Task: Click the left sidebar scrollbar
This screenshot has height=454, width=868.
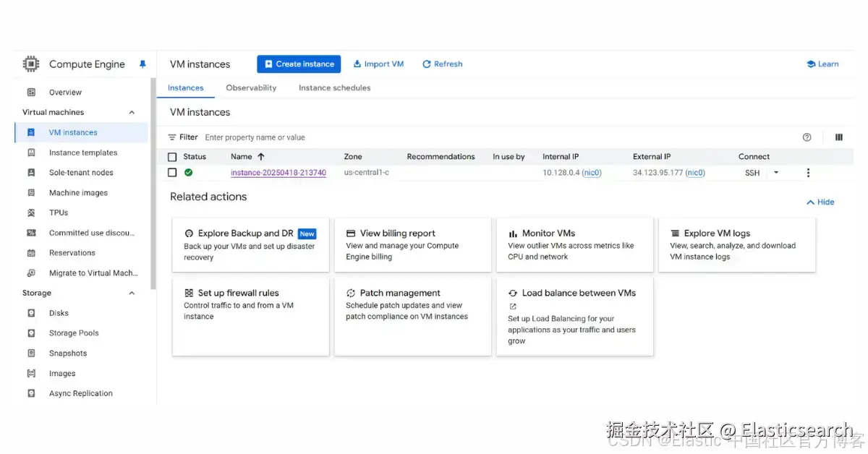Action: tap(153, 184)
